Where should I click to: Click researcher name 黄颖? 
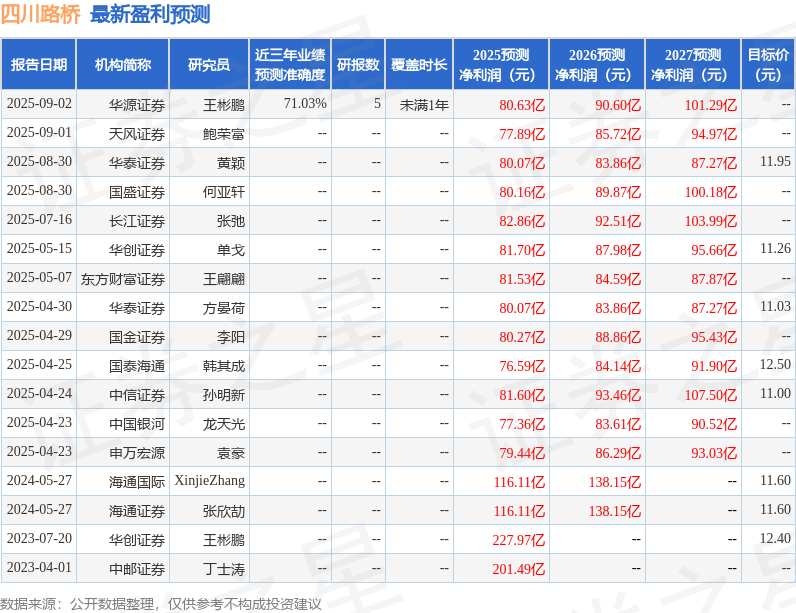(x=230, y=163)
